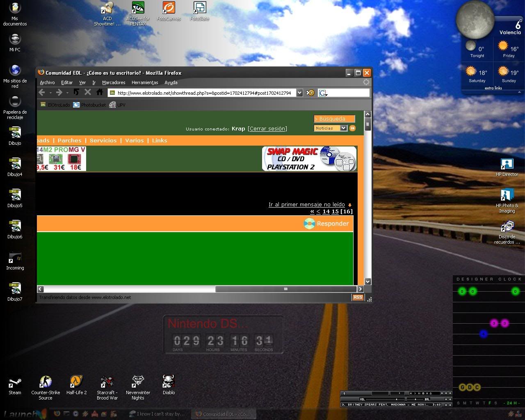Click in the Búsqueda search field

point(334,119)
